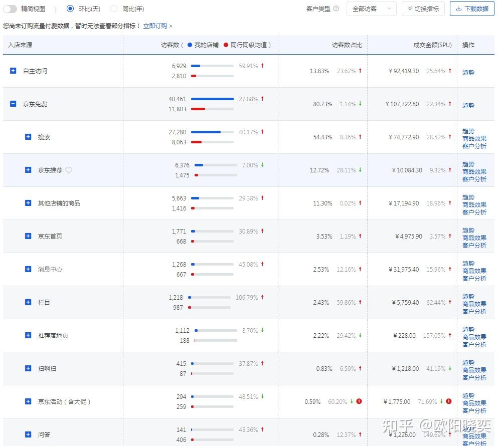Click the 入店来源 column header
This screenshot has height=446, width=504.
click(x=20, y=45)
